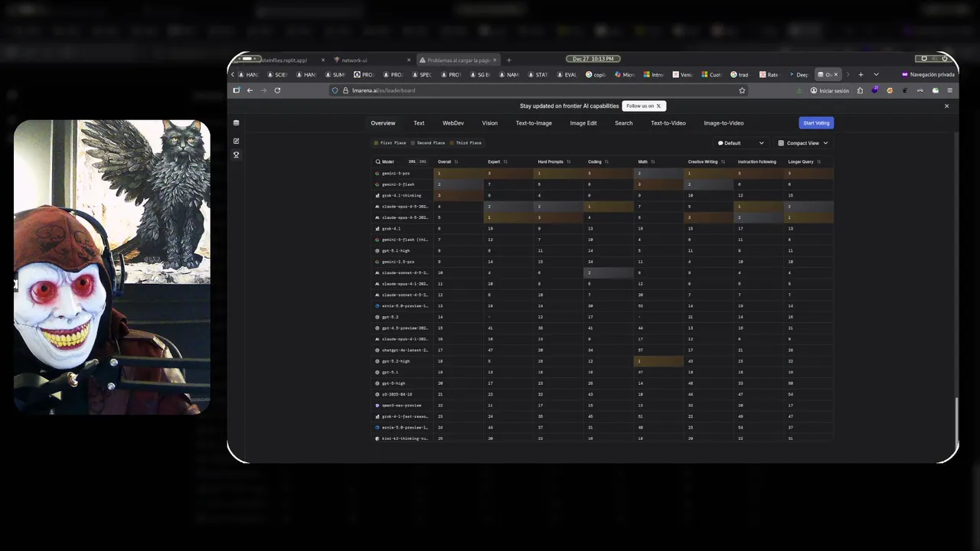Open the gemini-3-pro model row
This screenshot has width=980, height=551.
coord(603,174)
